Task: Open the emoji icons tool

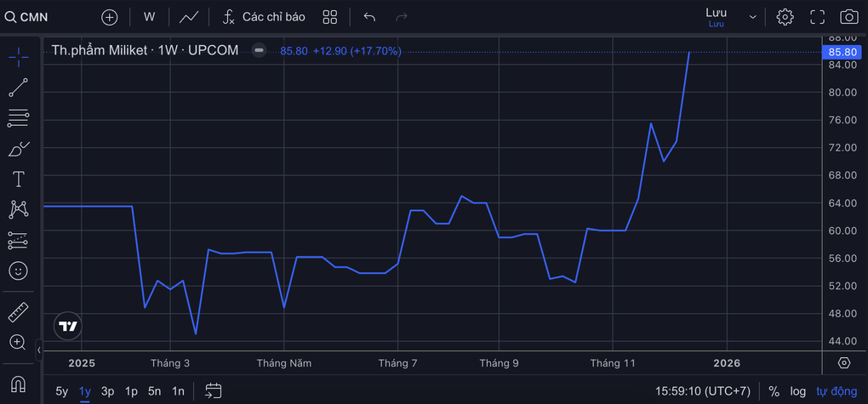Action: [18, 271]
